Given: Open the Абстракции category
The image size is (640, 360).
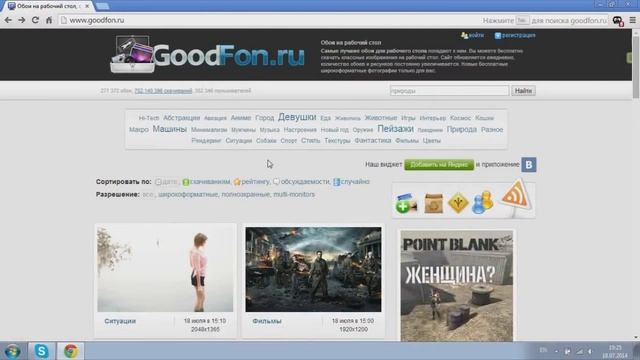Looking at the screenshot, I should 182,118.
